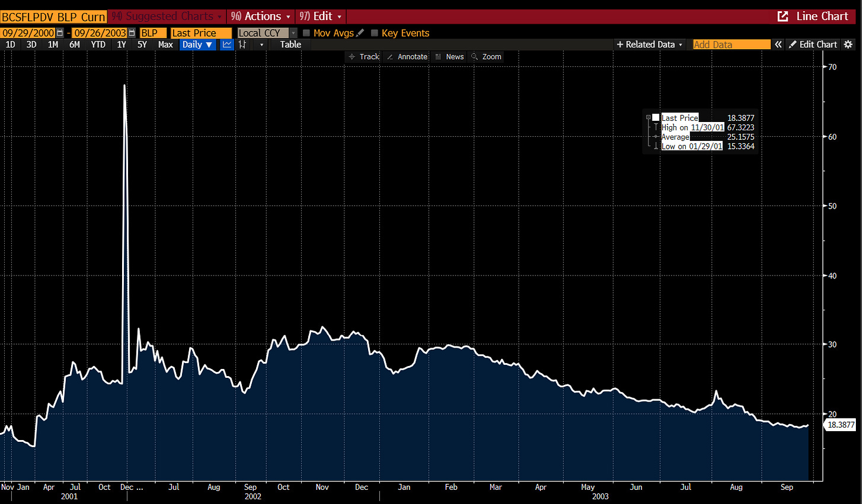
Task: Select the 5Y time range
Action: pos(142,44)
